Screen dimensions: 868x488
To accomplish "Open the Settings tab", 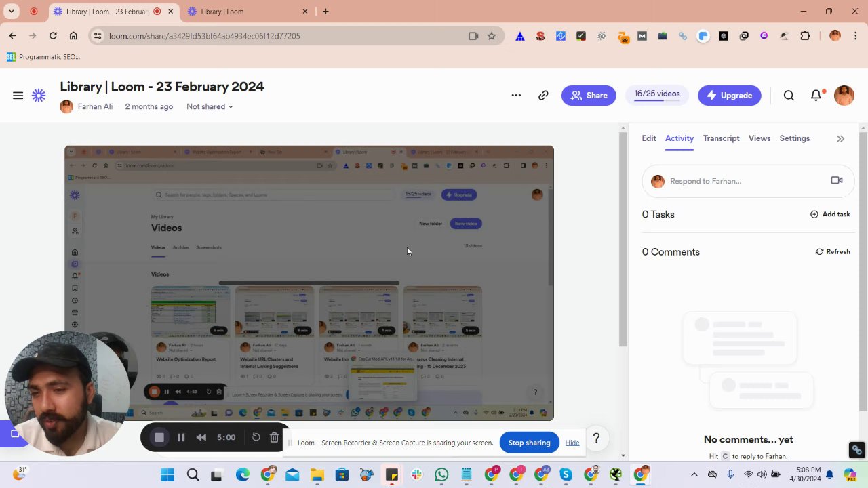I will (795, 138).
